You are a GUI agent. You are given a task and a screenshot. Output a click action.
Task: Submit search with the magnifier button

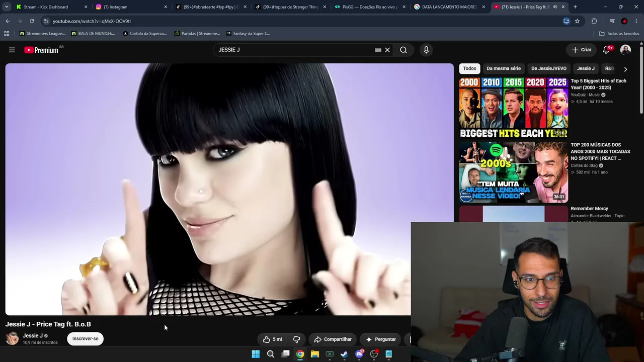404,50
